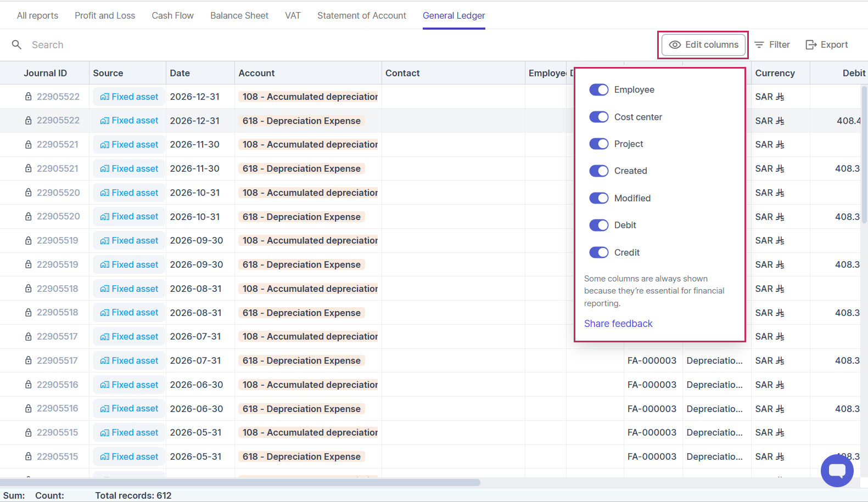
Task: Turn off the Credit column switch
Action: coord(598,252)
